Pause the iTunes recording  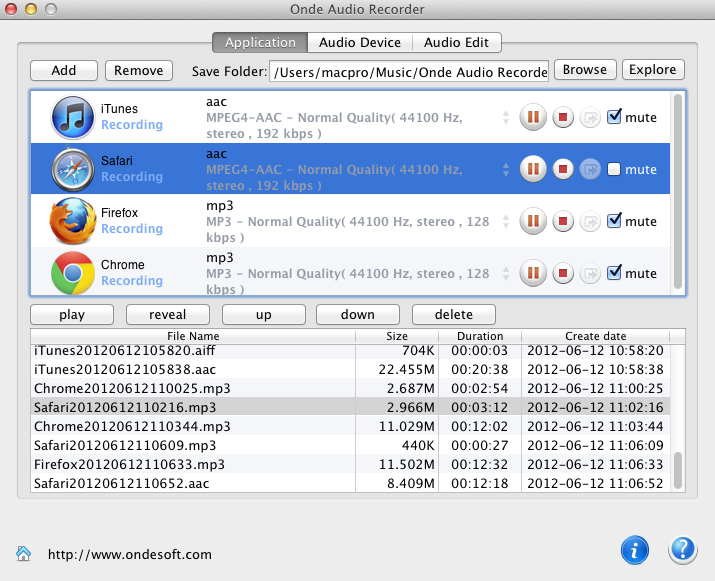click(x=533, y=118)
